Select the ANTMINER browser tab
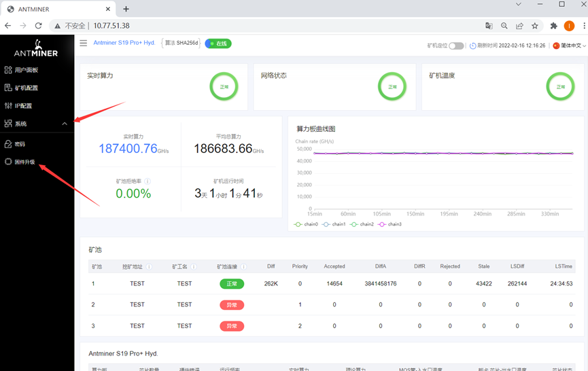This screenshot has width=588, height=371. [58, 9]
